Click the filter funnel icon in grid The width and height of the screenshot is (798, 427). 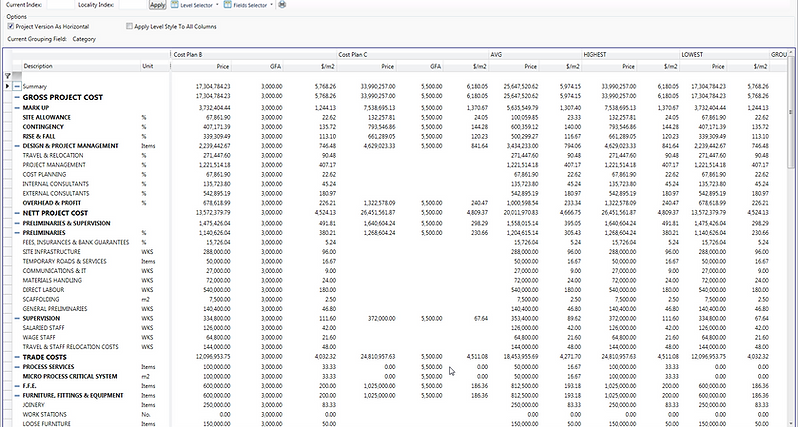pos(7,76)
